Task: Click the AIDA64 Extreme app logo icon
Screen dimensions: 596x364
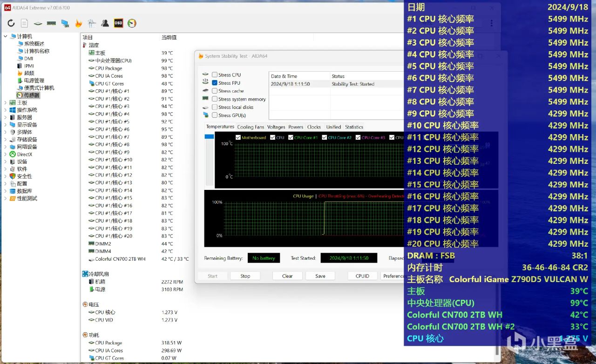Action: 7,7
